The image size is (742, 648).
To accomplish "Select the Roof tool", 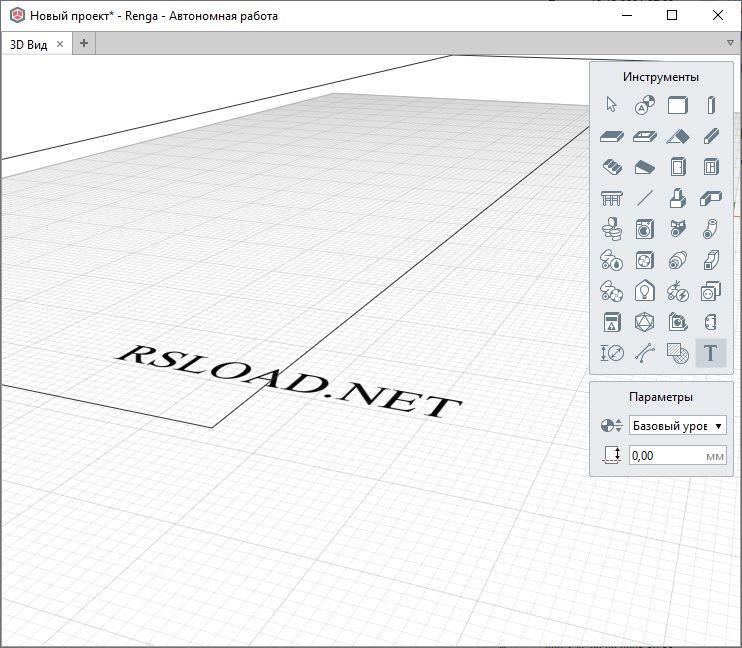I will click(678, 136).
